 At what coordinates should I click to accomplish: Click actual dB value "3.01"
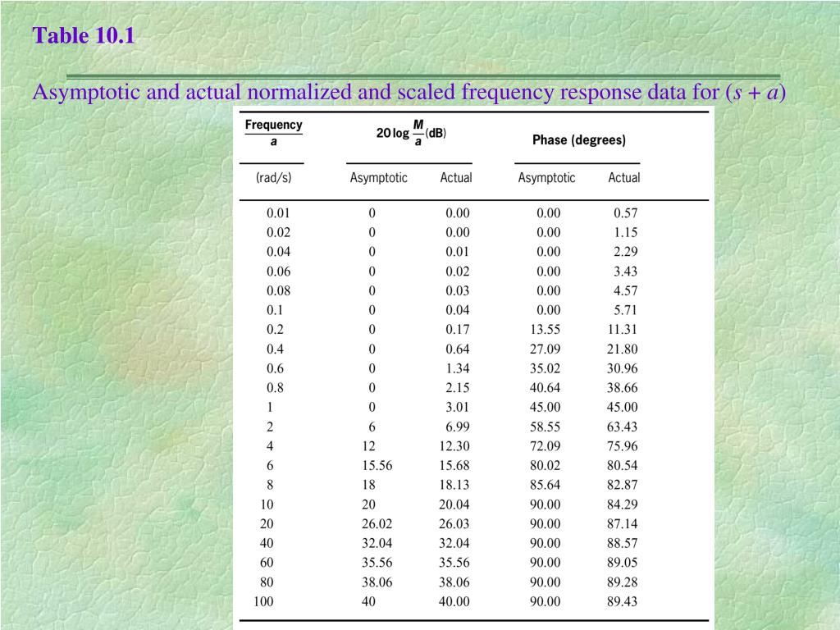coord(458,407)
